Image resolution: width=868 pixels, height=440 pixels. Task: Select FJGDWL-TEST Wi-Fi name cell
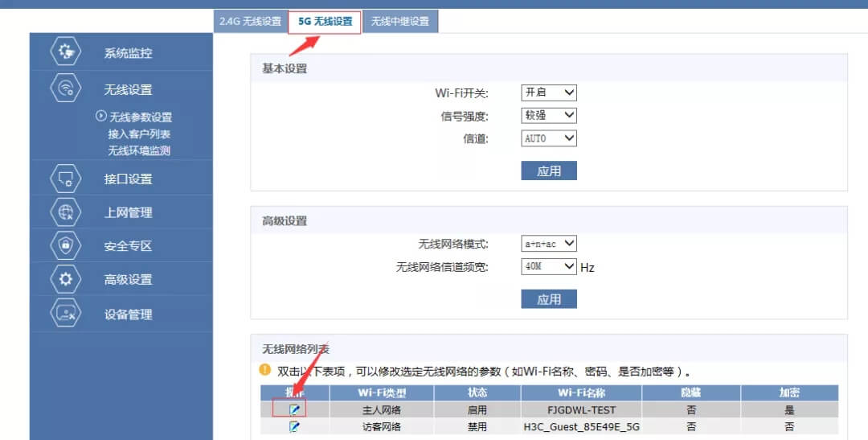click(x=581, y=409)
